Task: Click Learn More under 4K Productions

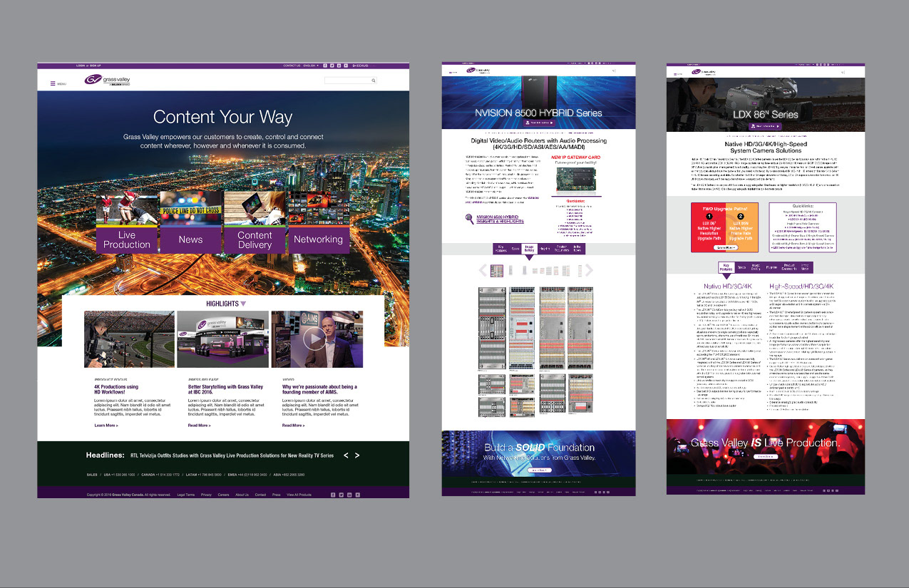Action: click(106, 425)
